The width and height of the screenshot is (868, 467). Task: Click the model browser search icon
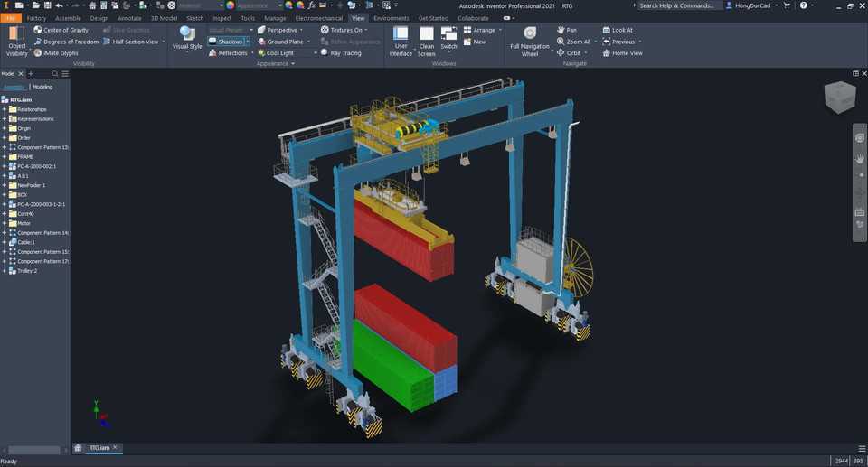coord(55,73)
